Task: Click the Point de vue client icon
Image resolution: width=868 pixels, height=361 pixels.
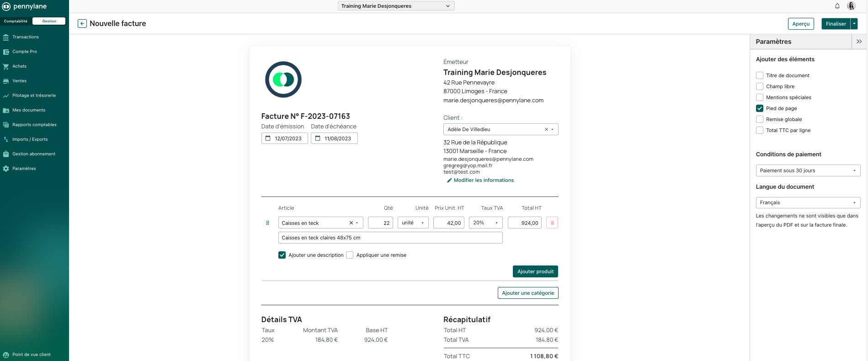Action: 6,355
